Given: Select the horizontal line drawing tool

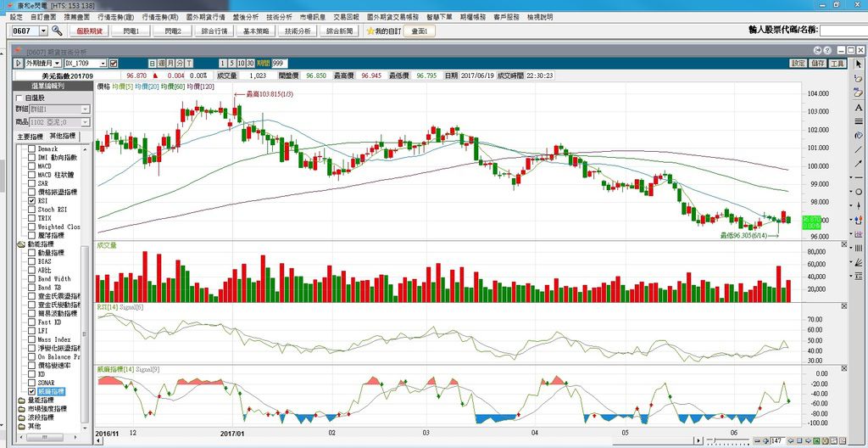Looking at the screenshot, I should (859, 177).
